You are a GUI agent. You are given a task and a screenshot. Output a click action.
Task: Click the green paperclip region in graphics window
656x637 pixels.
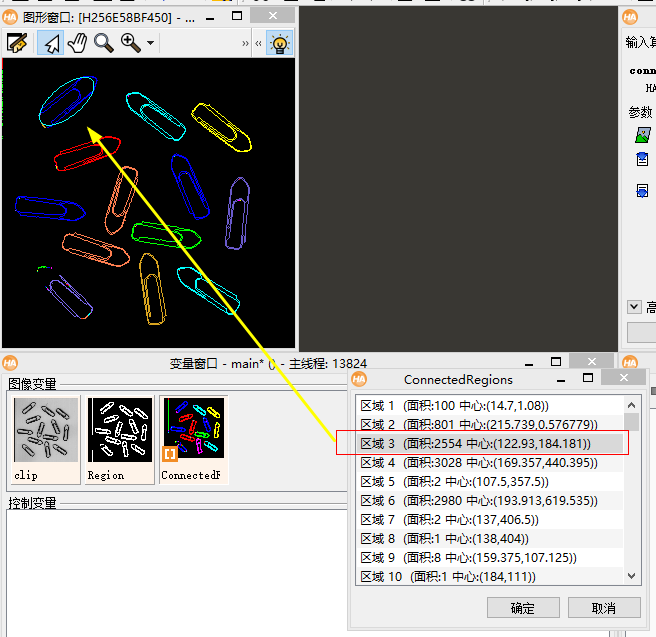pyautogui.click(x=166, y=235)
